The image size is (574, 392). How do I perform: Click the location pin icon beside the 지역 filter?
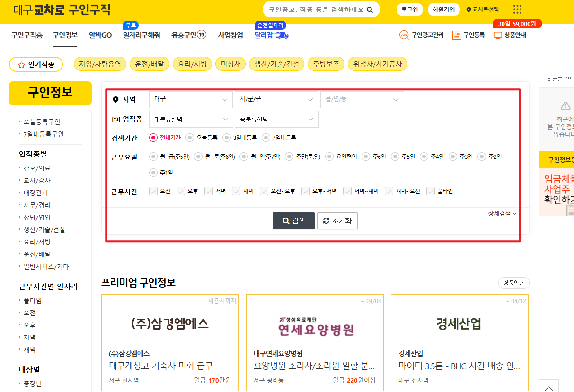pos(115,99)
